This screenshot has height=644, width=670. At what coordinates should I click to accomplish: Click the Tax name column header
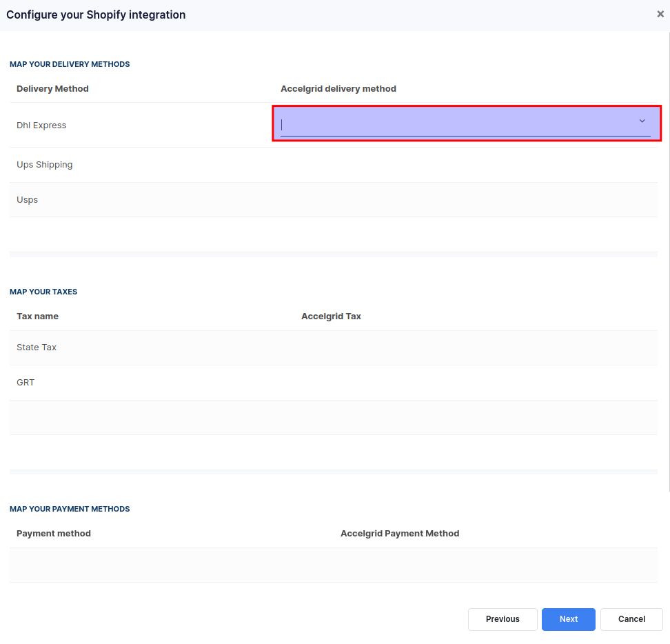tap(37, 316)
